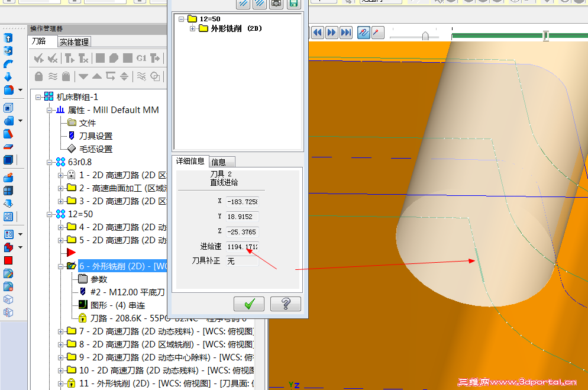Click the G1 post-process icon
Image resolution: width=588 pixels, height=390 pixels.
141,58
